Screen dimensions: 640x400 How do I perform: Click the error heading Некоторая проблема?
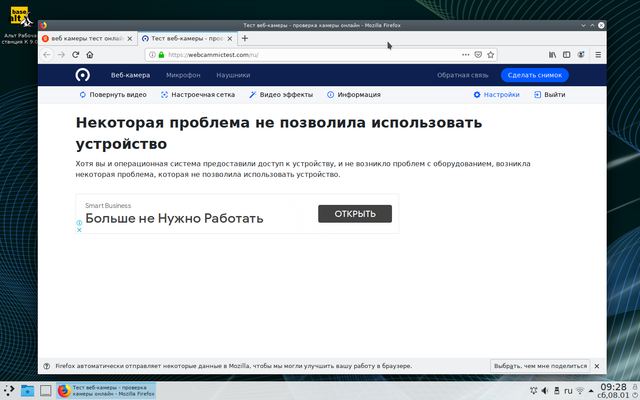279,133
